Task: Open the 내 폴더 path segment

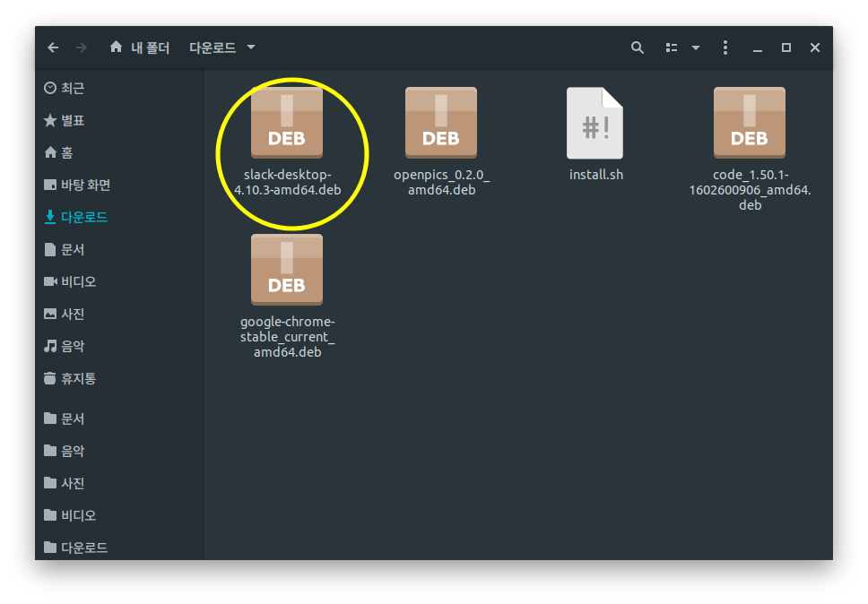Action: tap(150, 47)
